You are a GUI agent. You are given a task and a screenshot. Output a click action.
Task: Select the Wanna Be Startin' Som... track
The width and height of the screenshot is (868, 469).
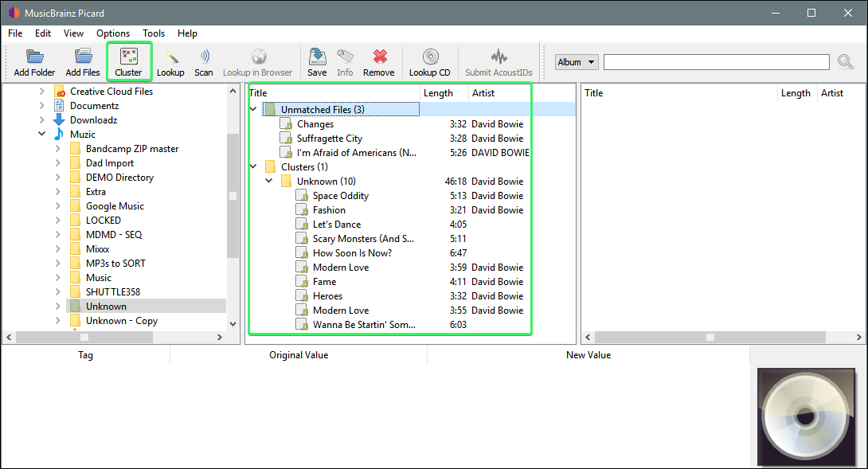coord(364,325)
